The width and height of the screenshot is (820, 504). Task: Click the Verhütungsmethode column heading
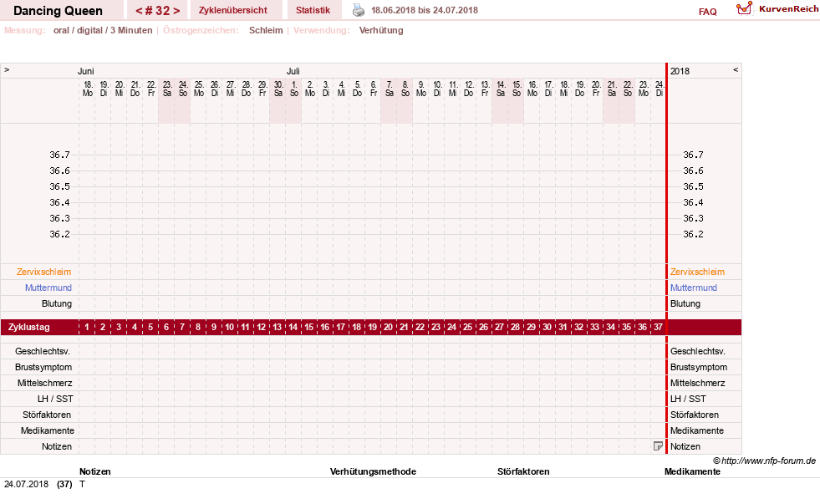tap(373, 471)
